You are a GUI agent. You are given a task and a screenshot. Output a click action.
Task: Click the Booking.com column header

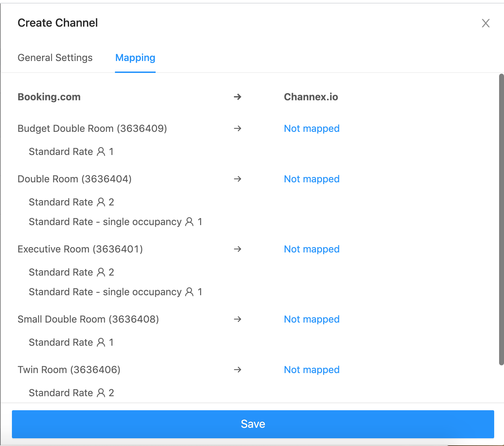click(x=49, y=97)
